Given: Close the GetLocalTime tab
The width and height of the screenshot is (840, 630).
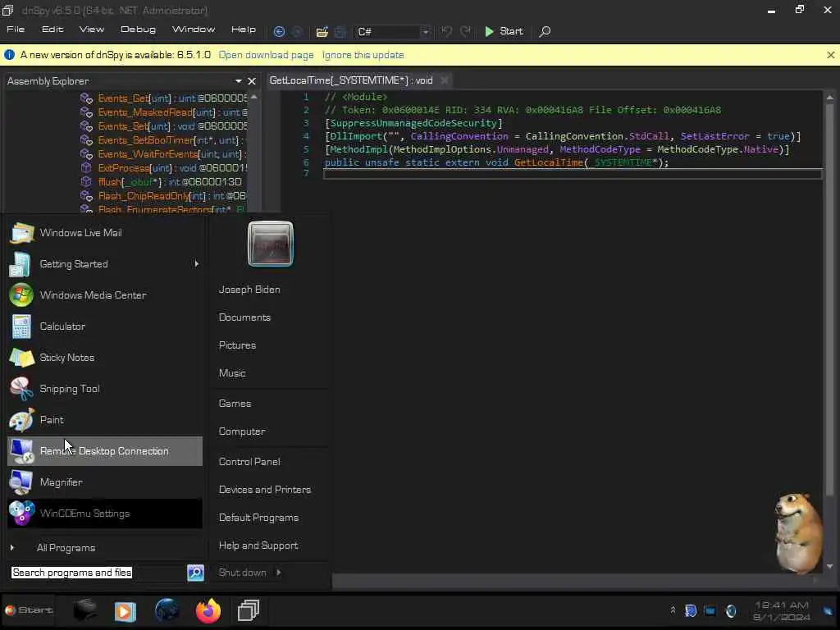Looking at the screenshot, I should 444,80.
